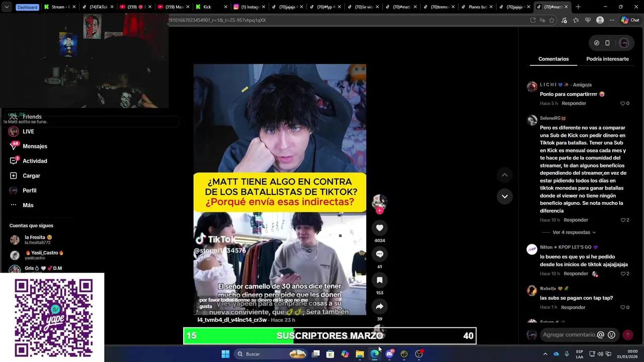Open Discord from the taskbar

click(389, 354)
